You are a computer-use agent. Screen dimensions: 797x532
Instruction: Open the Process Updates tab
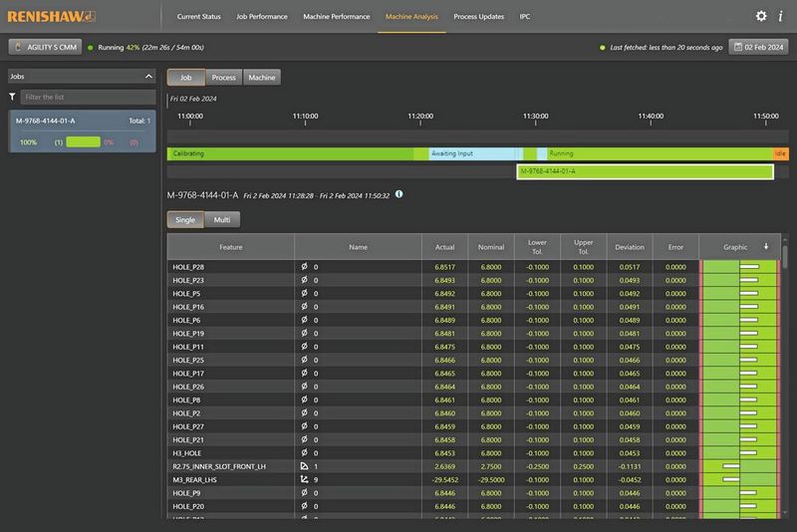(479, 16)
